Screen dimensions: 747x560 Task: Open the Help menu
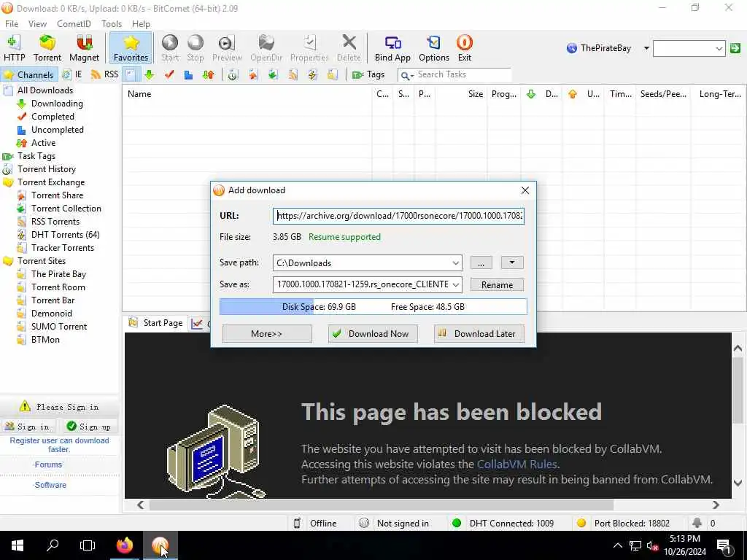click(x=141, y=24)
